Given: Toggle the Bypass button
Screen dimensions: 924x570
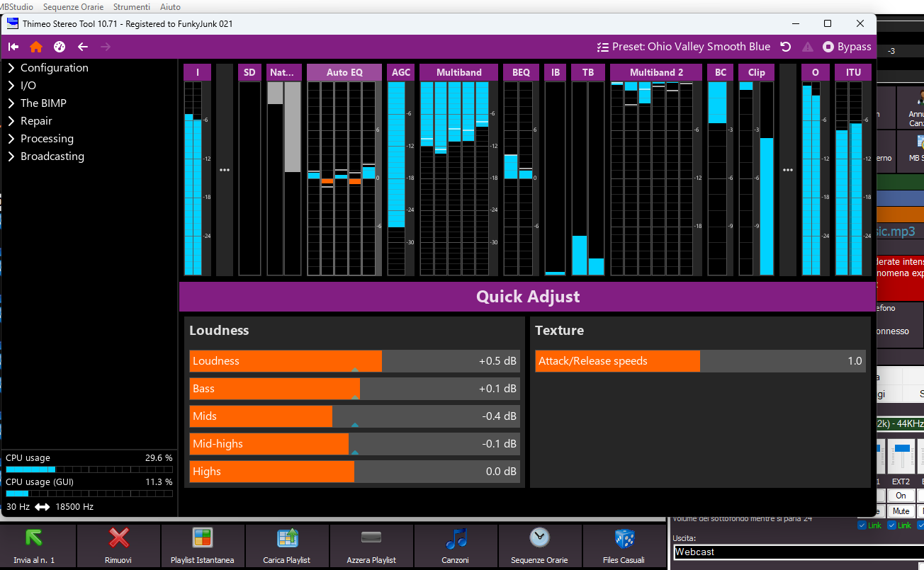Looking at the screenshot, I should (x=847, y=47).
